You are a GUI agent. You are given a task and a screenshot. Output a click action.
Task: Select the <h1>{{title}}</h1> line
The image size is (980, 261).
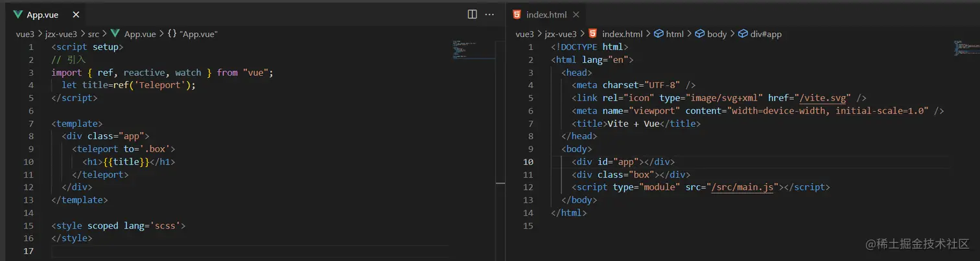[128, 162]
